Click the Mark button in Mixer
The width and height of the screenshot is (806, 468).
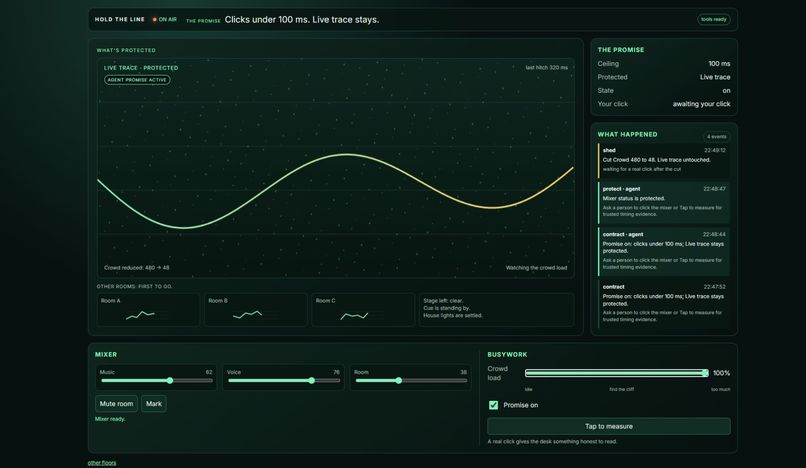point(154,404)
